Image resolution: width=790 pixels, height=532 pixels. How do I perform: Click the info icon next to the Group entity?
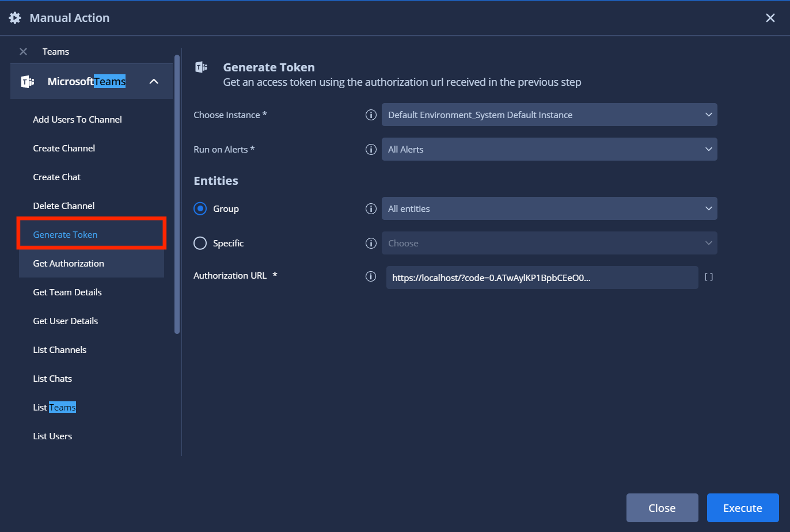371,208
